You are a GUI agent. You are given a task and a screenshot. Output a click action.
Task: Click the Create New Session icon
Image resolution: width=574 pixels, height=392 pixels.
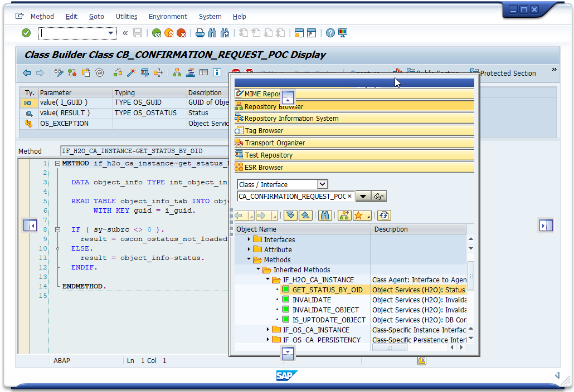(299, 33)
